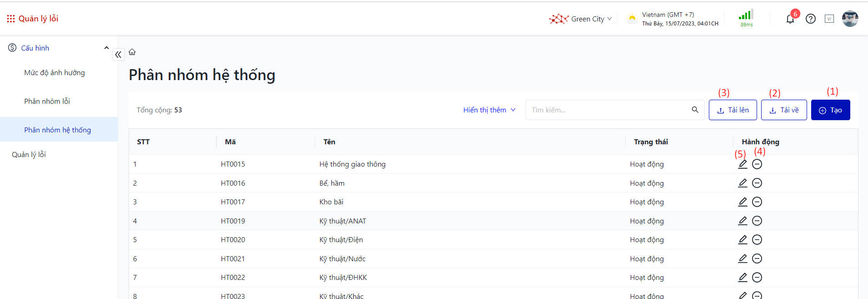Open the notification bell

(790, 19)
